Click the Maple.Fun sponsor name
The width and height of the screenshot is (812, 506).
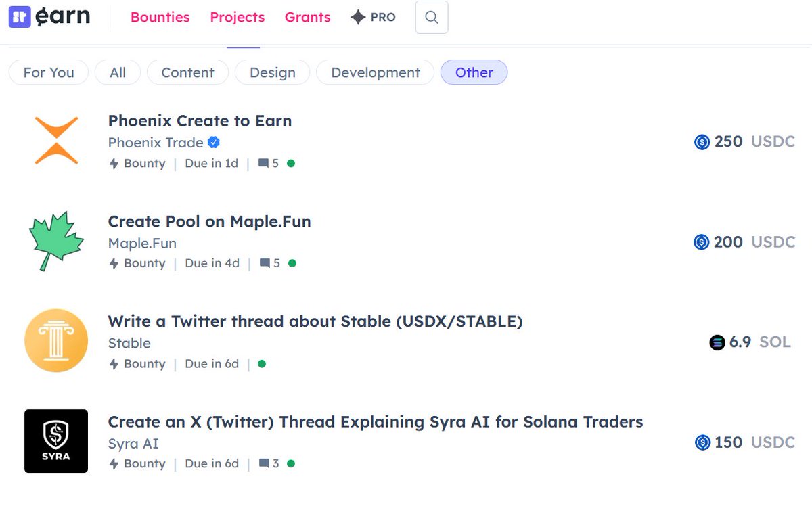point(142,243)
